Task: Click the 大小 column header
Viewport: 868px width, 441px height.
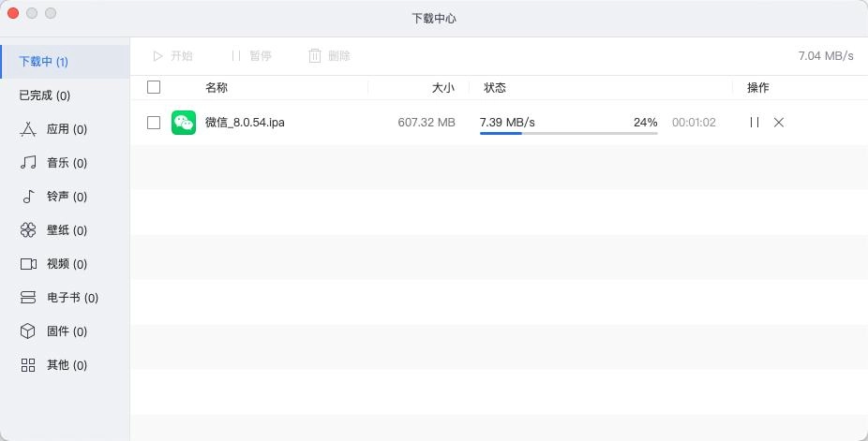Action: (442, 88)
